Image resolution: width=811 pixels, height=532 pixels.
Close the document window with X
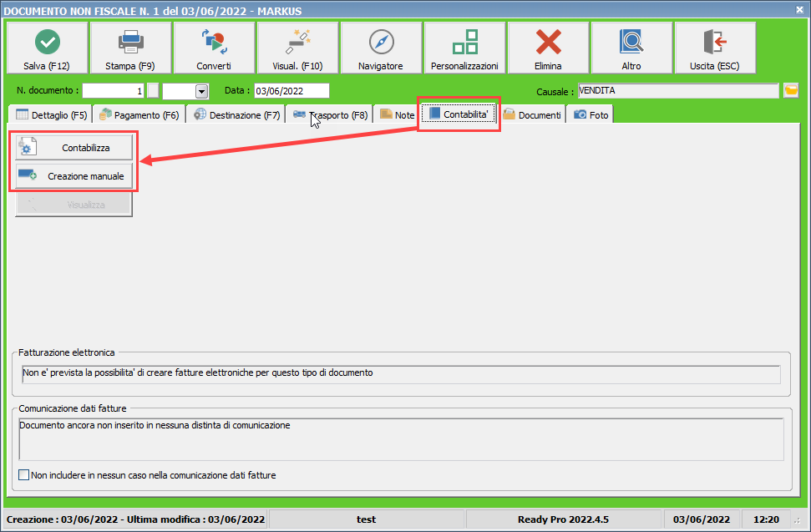pos(799,10)
